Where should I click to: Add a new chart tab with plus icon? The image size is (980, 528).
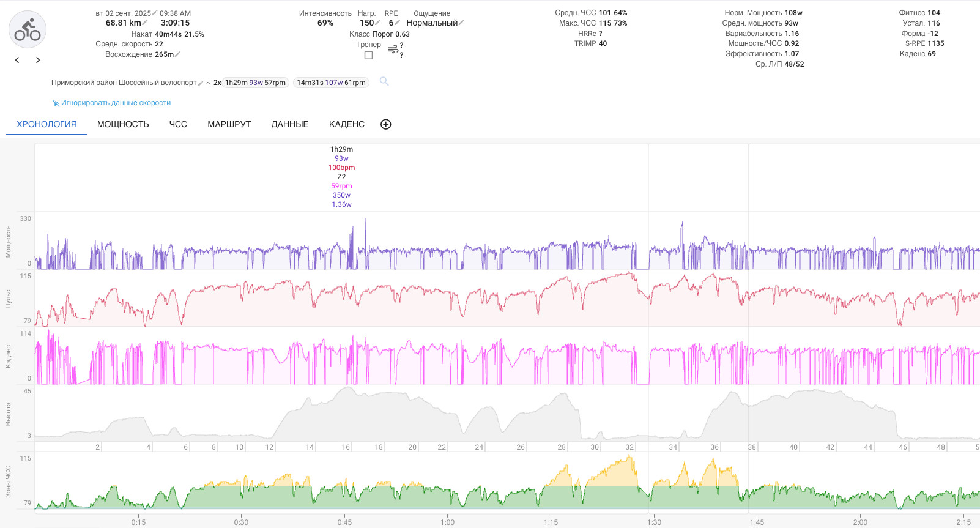(386, 124)
